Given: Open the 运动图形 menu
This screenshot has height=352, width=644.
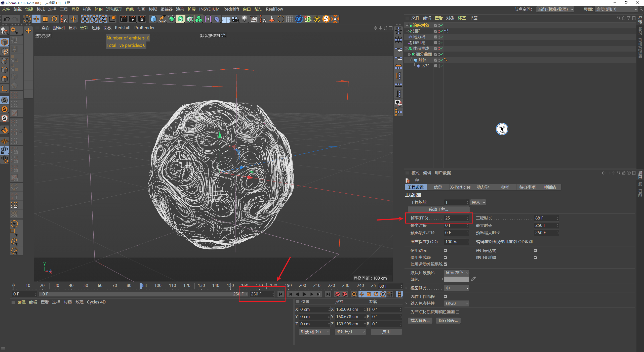Looking at the screenshot, I should pyautogui.click(x=114, y=9).
